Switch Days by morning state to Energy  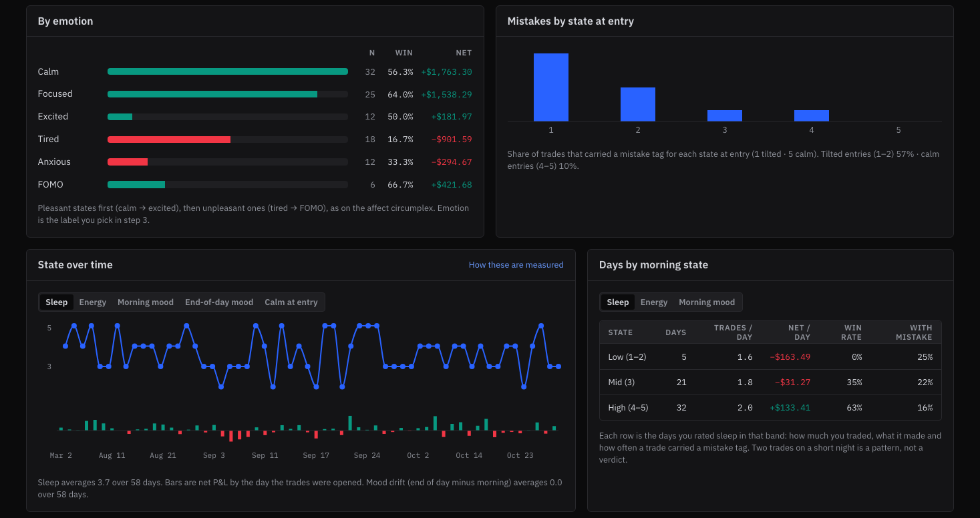tap(654, 302)
